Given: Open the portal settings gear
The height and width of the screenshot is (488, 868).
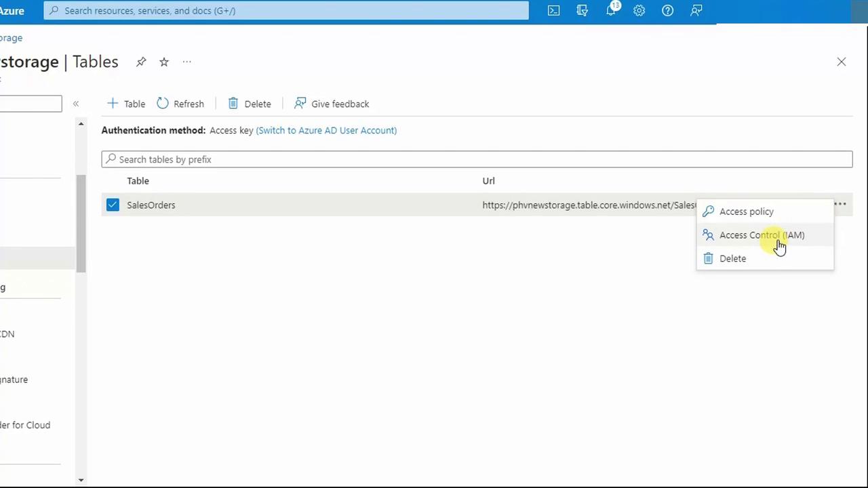Looking at the screenshot, I should coord(639,10).
